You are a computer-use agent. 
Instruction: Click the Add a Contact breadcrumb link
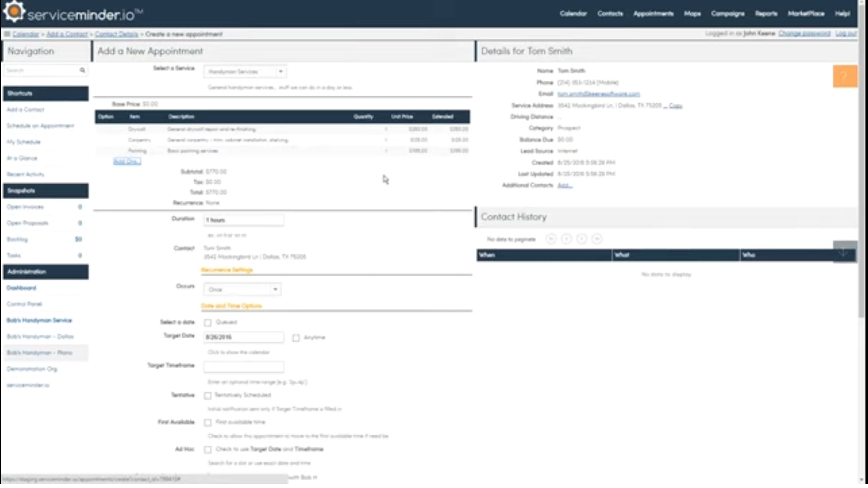(67, 34)
